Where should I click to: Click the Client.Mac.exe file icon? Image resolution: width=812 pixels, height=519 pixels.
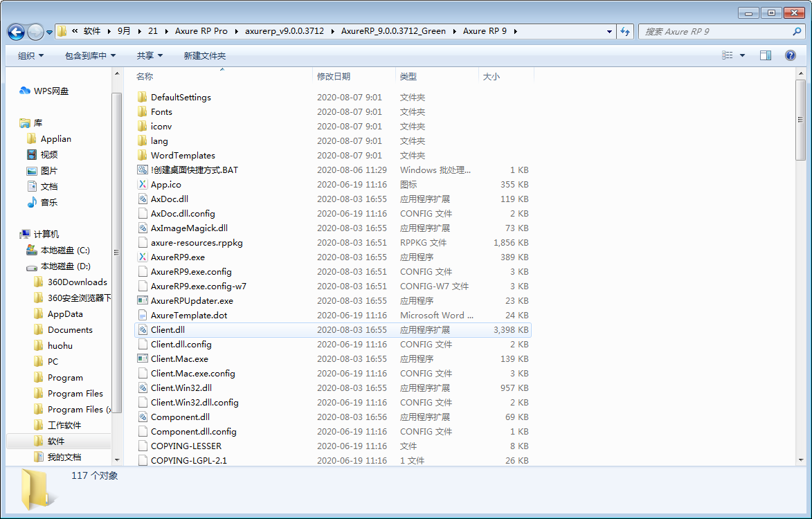coord(143,358)
